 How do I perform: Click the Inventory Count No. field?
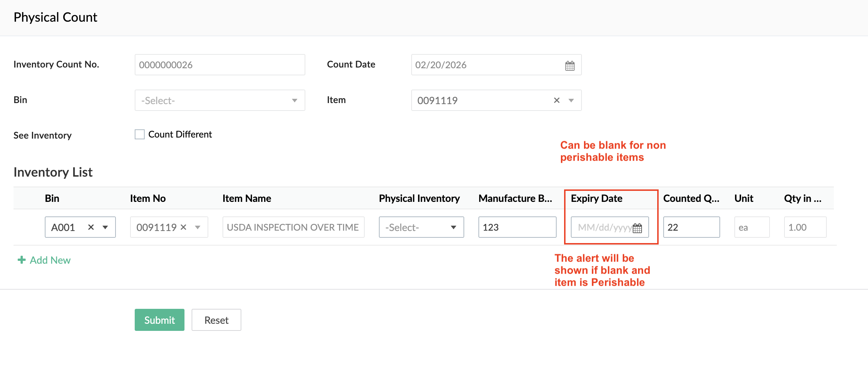[x=220, y=65]
